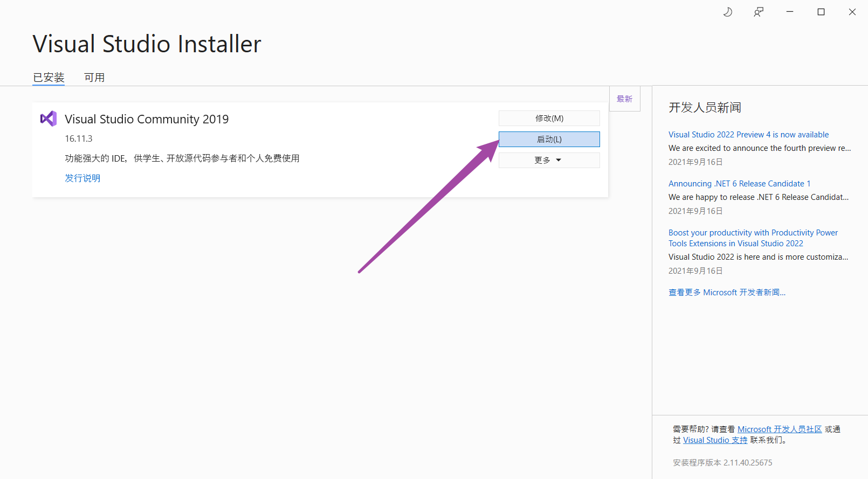This screenshot has height=479, width=868.
Task: Select version text 16.11.3
Action: 79,139
